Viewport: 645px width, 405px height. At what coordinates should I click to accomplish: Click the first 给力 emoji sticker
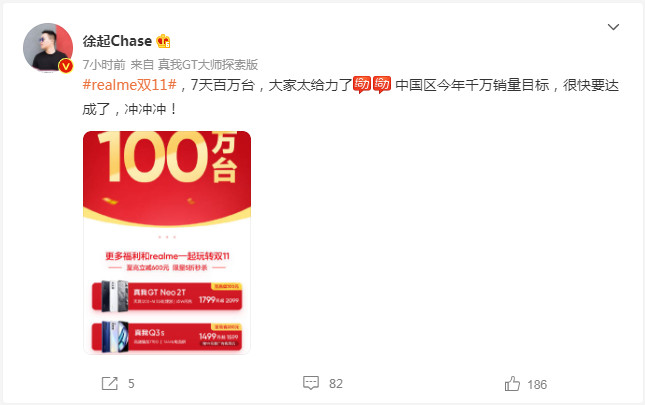click(362, 84)
